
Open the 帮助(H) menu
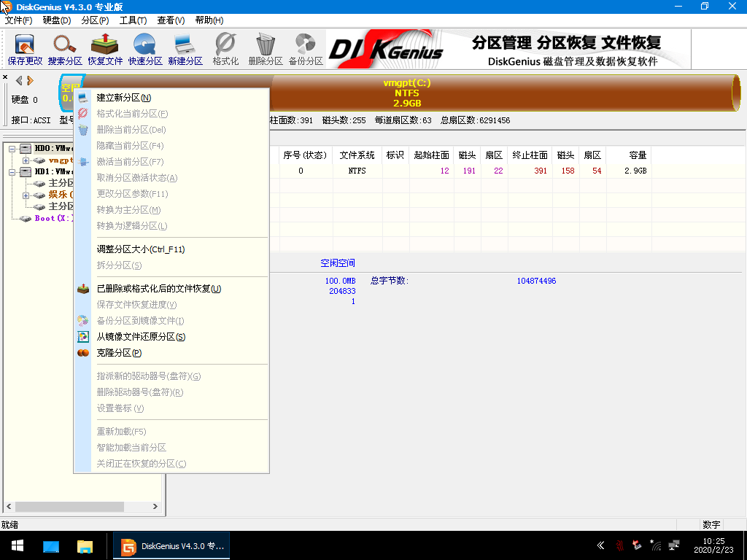pyautogui.click(x=209, y=20)
